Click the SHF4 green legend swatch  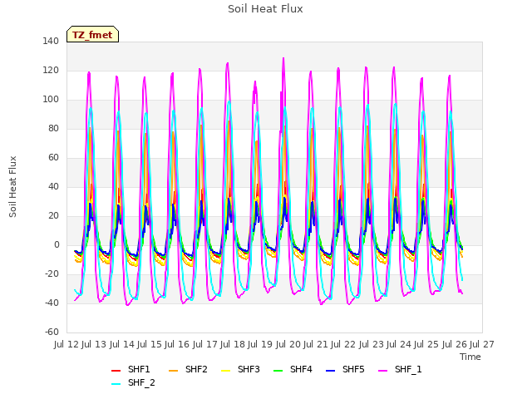(278, 371)
